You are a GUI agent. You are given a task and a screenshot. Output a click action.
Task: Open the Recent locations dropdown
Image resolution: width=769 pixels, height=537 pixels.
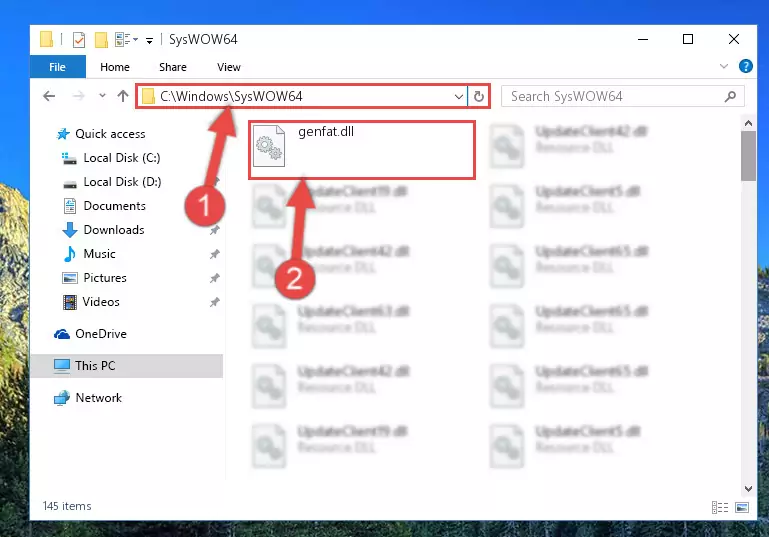pos(102,96)
